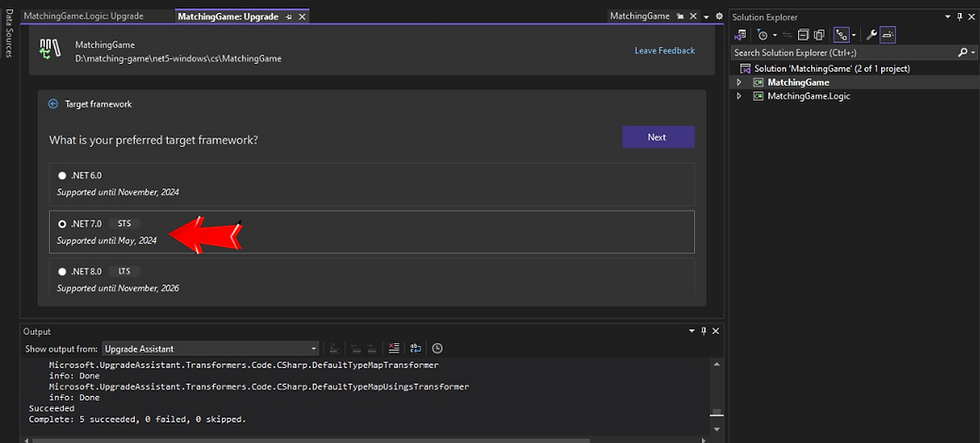
Task: Click Find Message in Code output icon
Action: 334,348
